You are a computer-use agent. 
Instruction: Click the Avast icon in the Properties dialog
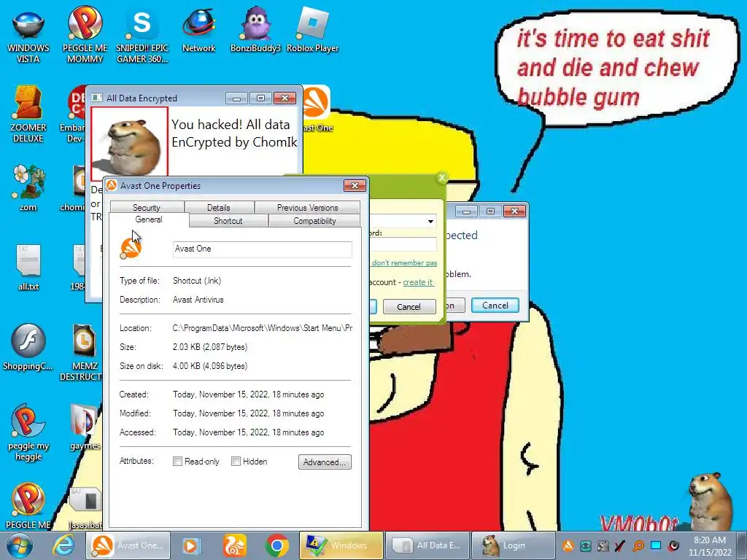131,248
